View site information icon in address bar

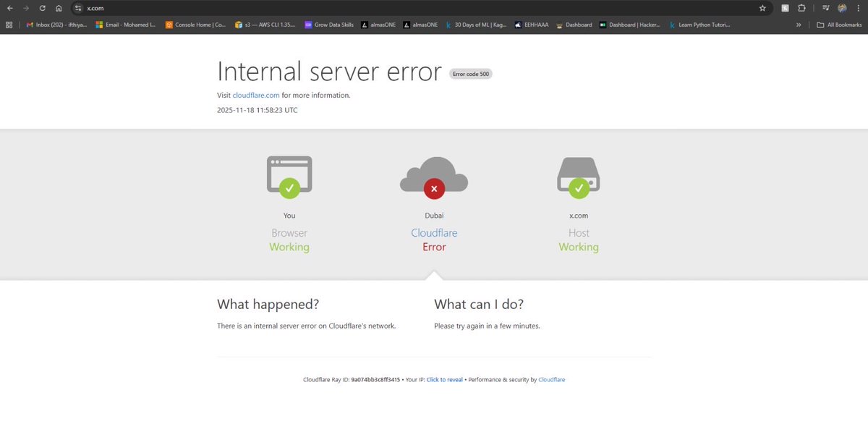tap(77, 9)
